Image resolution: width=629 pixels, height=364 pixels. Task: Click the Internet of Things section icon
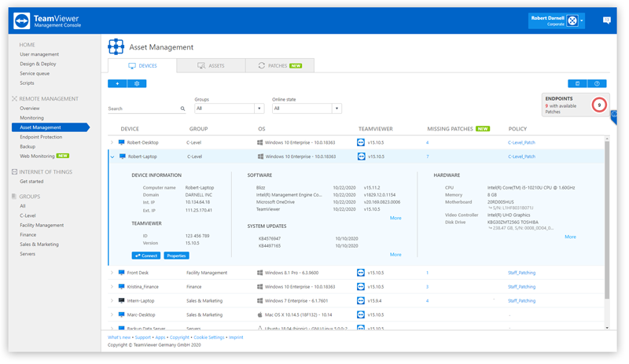(14, 171)
